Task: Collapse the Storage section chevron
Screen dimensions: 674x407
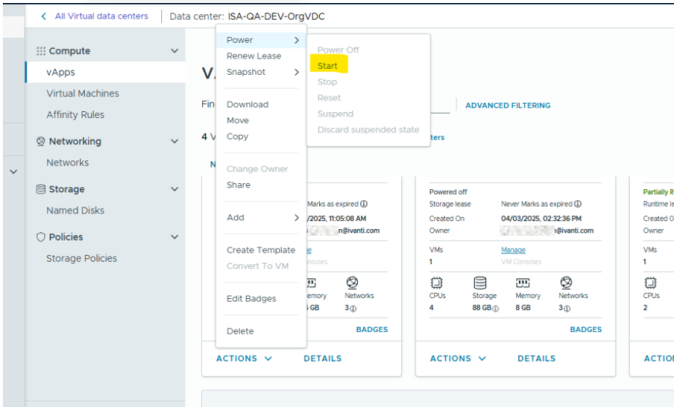Action: click(175, 189)
